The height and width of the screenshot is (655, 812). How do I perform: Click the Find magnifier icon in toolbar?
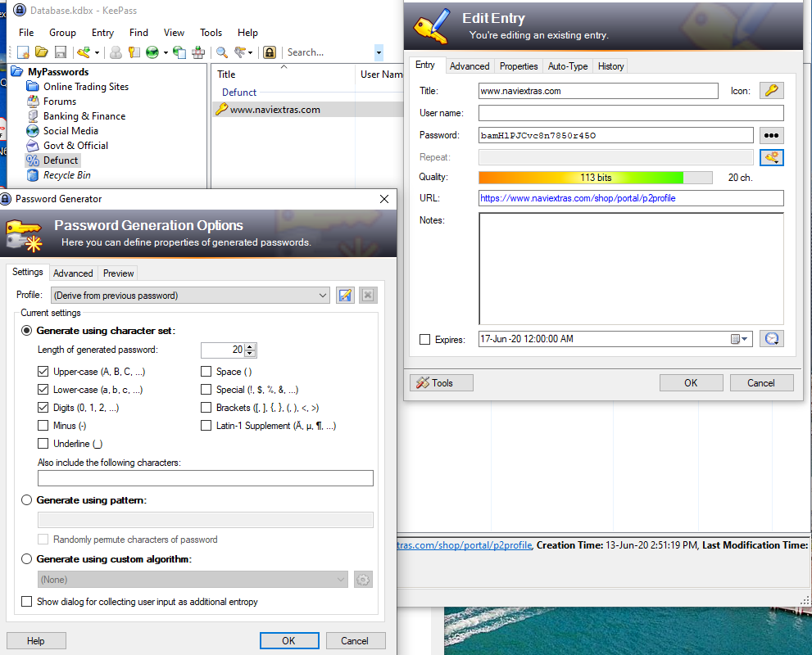[x=222, y=52]
